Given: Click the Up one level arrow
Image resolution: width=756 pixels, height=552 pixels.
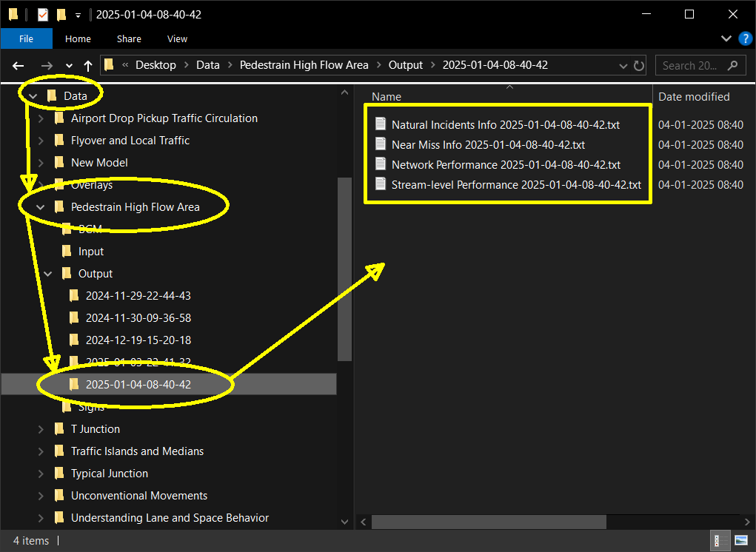Looking at the screenshot, I should (88, 65).
